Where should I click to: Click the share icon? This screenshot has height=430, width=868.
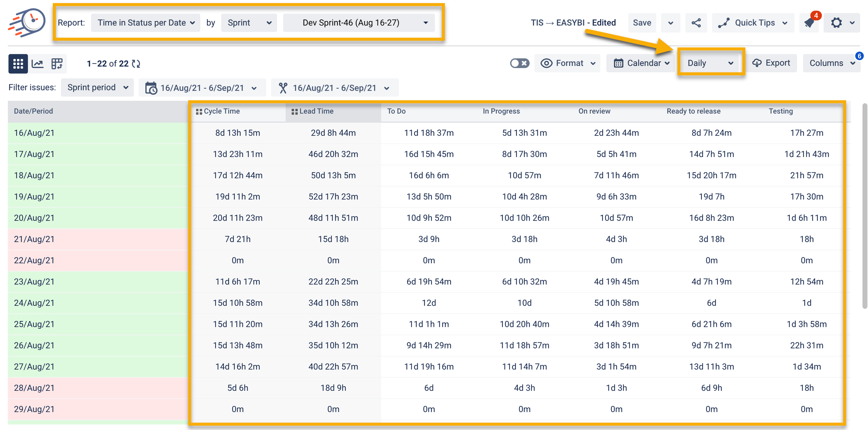[696, 23]
